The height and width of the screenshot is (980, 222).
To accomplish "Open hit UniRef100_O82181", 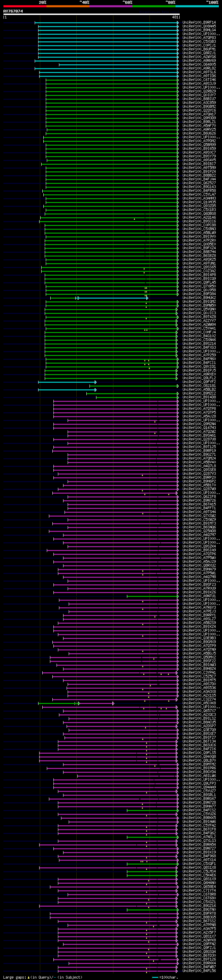I will (199, 386).
